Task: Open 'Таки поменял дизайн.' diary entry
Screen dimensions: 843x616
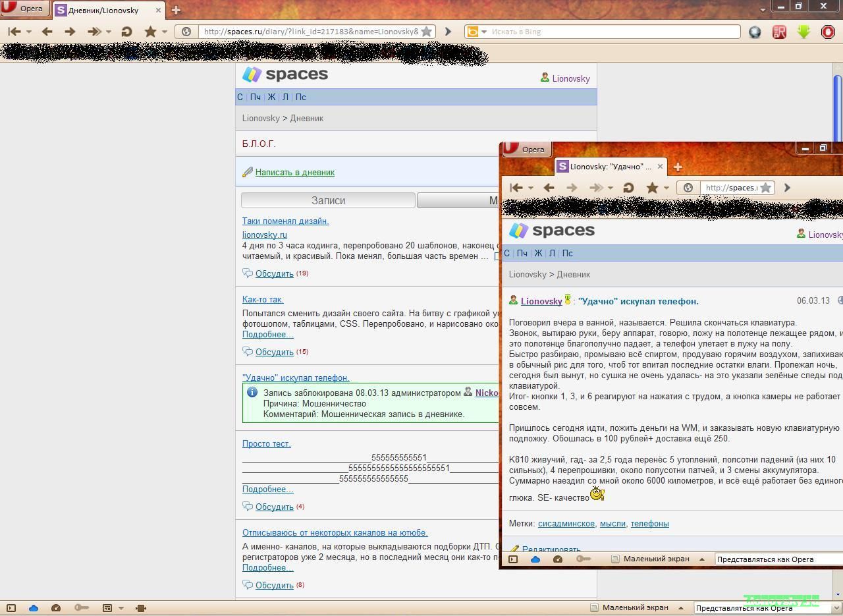Action: pyautogui.click(x=285, y=221)
